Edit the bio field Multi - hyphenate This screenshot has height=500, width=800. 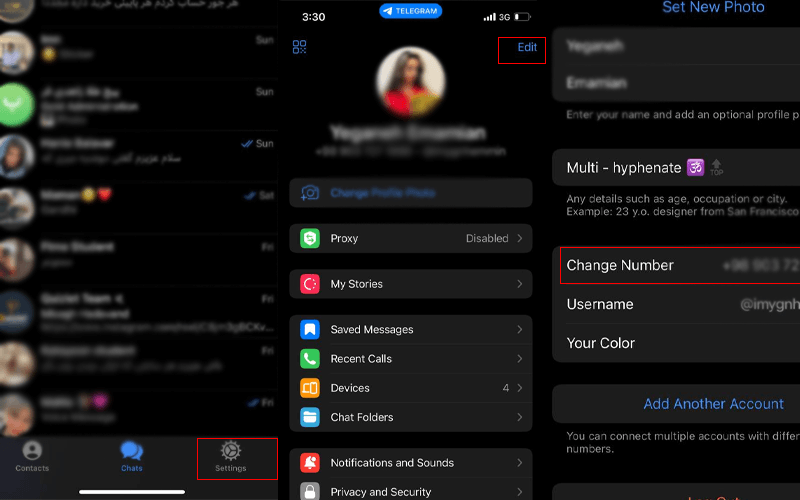tap(676, 167)
